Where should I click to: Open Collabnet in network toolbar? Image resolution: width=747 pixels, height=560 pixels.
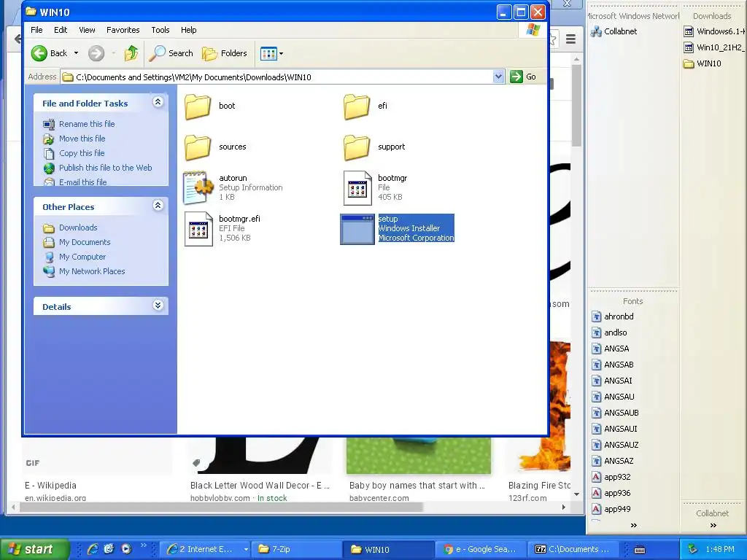[614, 31]
